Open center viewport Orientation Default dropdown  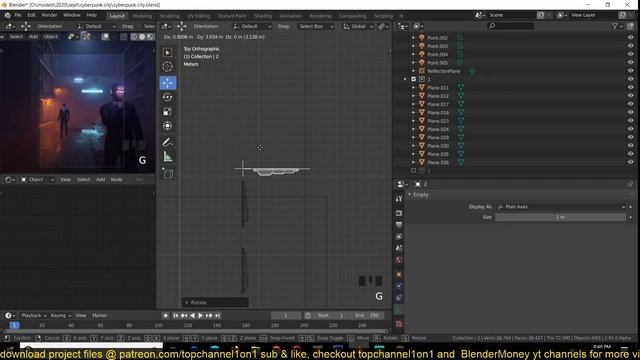point(252,26)
